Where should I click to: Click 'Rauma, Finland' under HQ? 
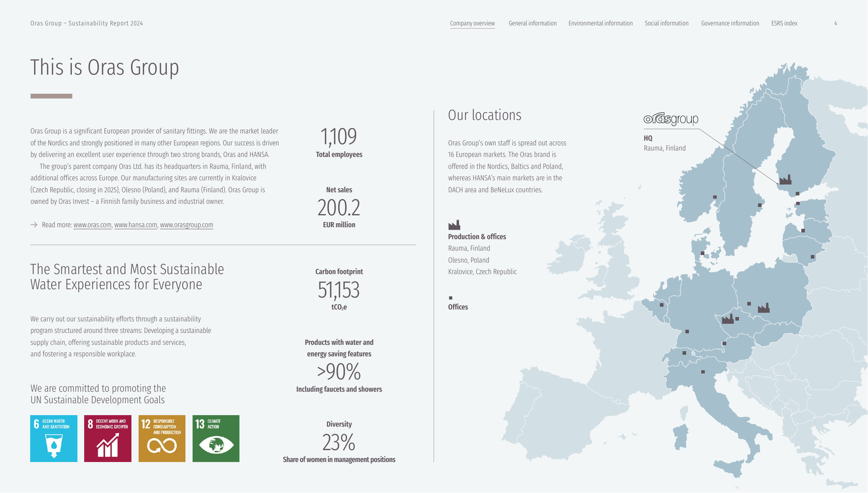665,148
